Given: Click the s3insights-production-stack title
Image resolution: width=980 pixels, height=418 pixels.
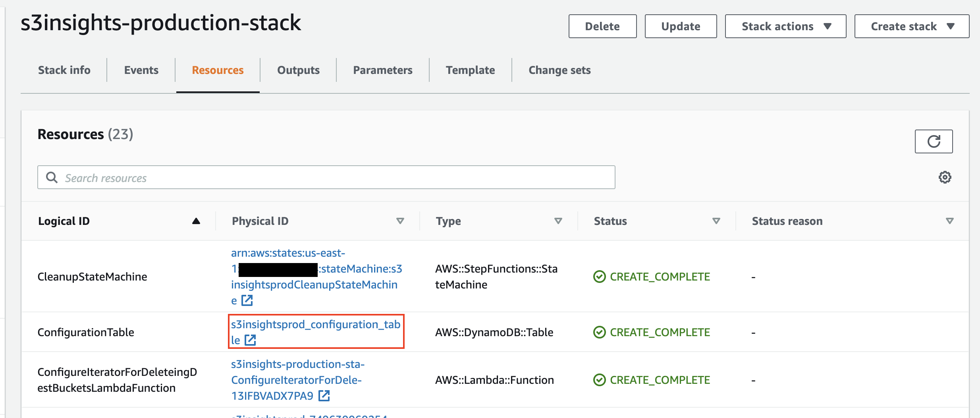Looking at the screenshot, I should point(161,23).
